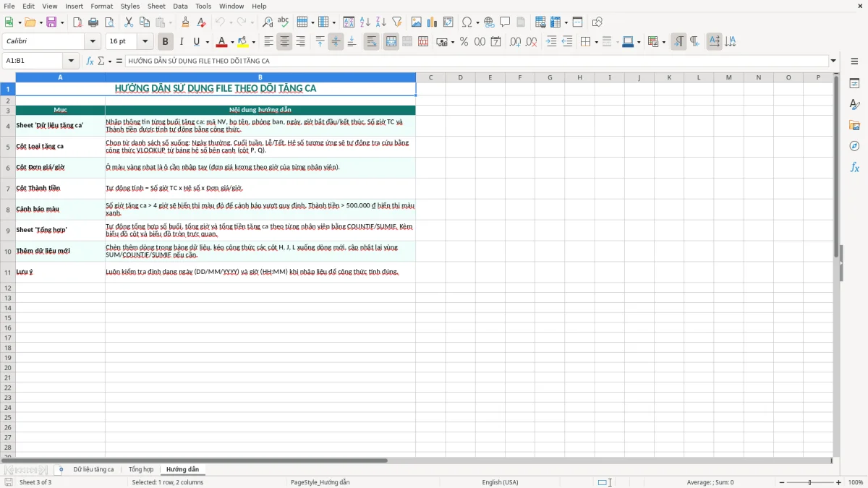The height and width of the screenshot is (488, 868).
Task: Toggle Italic formatting
Action: point(181,42)
